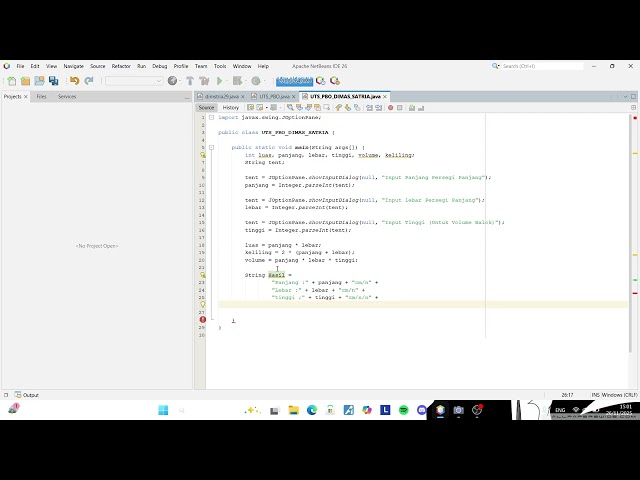Close the UTS_PBO_DIMAS_SATRIA.java tab
Image resolution: width=640 pixels, height=480 pixels.
(x=384, y=97)
